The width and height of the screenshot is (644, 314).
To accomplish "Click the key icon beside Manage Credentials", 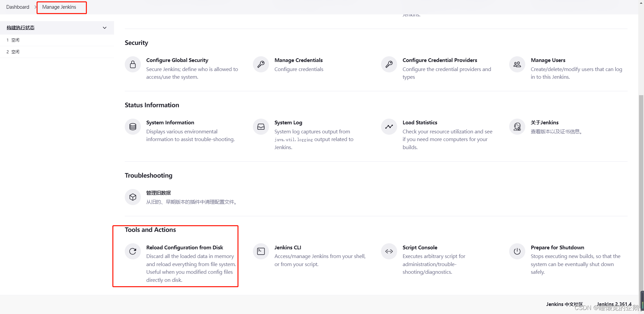I will tap(261, 64).
